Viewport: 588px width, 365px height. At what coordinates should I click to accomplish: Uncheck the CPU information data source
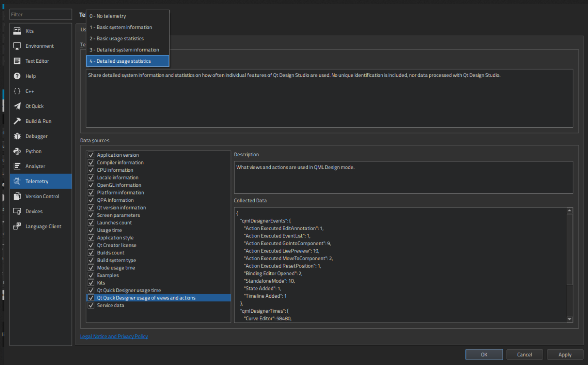coord(91,170)
